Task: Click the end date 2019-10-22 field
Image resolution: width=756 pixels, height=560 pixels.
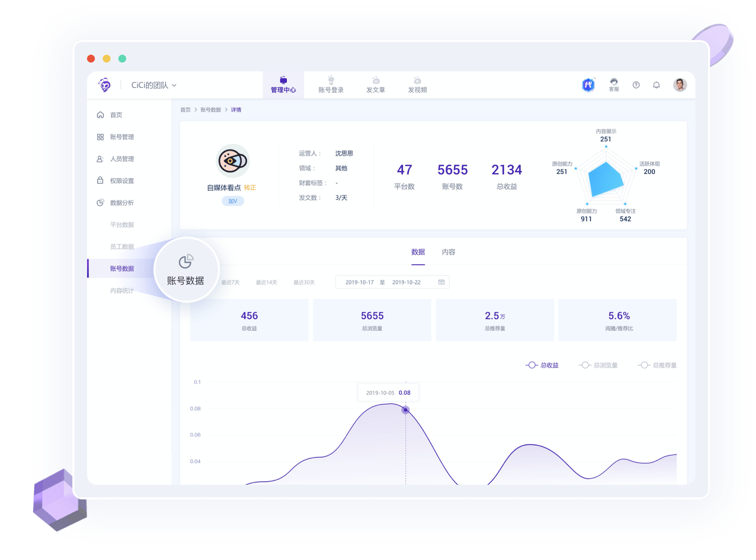Action: click(x=406, y=282)
